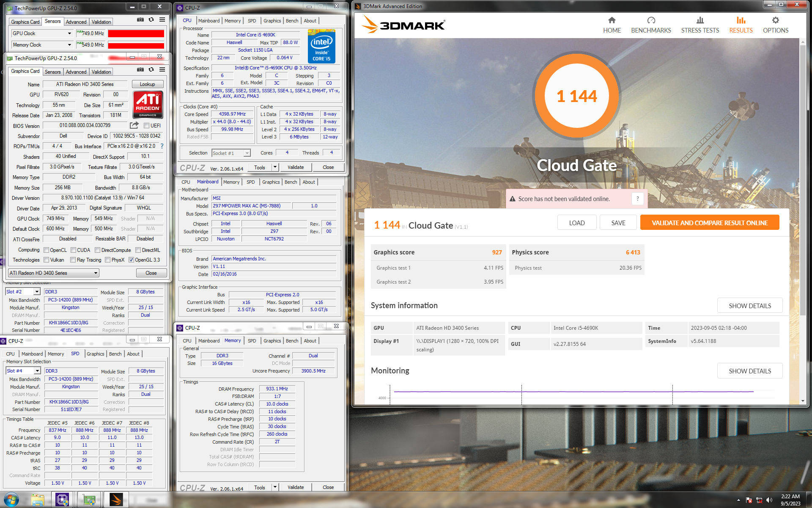Image resolution: width=812 pixels, height=508 pixels.
Task: Click the 3DMark vertical scrollbar down arrow
Action: [x=802, y=401]
